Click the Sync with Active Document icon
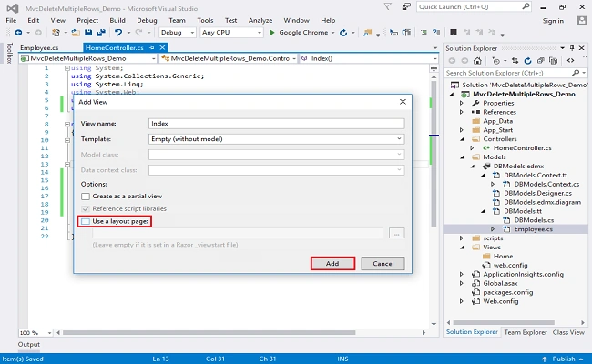Screen dimensions: 592x364 tap(515, 61)
